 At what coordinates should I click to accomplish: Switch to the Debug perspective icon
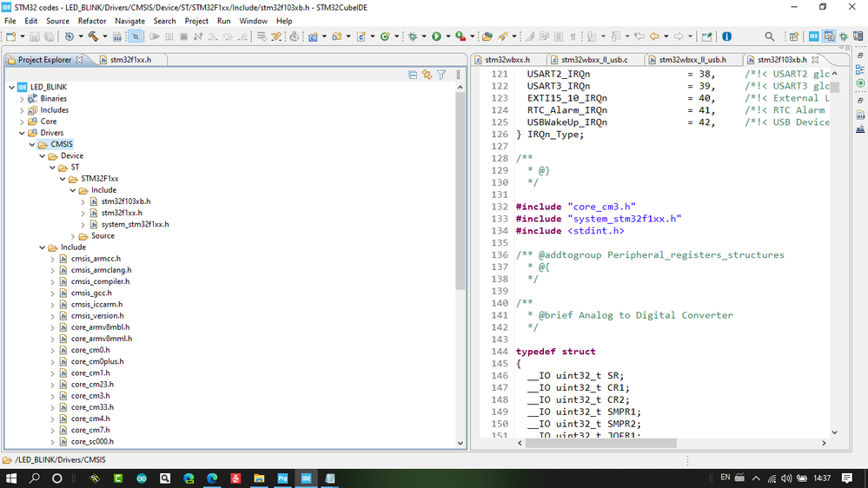pyautogui.click(x=844, y=36)
